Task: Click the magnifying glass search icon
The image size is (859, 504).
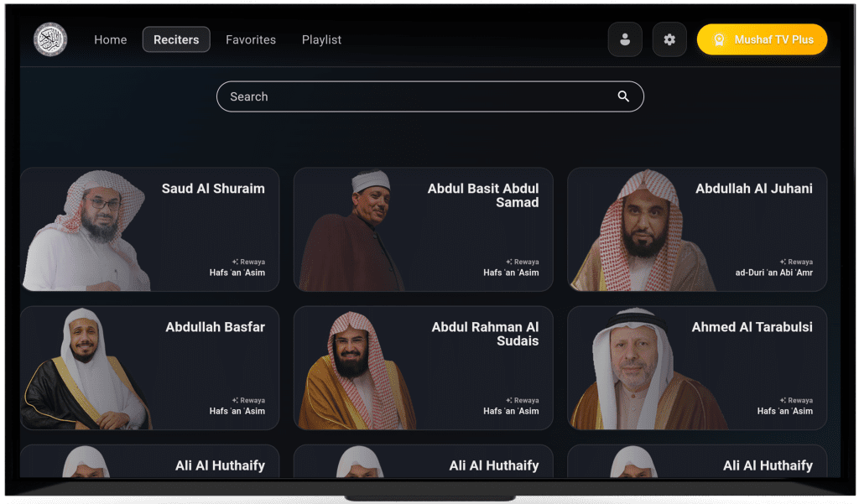Action: [x=623, y=96]
